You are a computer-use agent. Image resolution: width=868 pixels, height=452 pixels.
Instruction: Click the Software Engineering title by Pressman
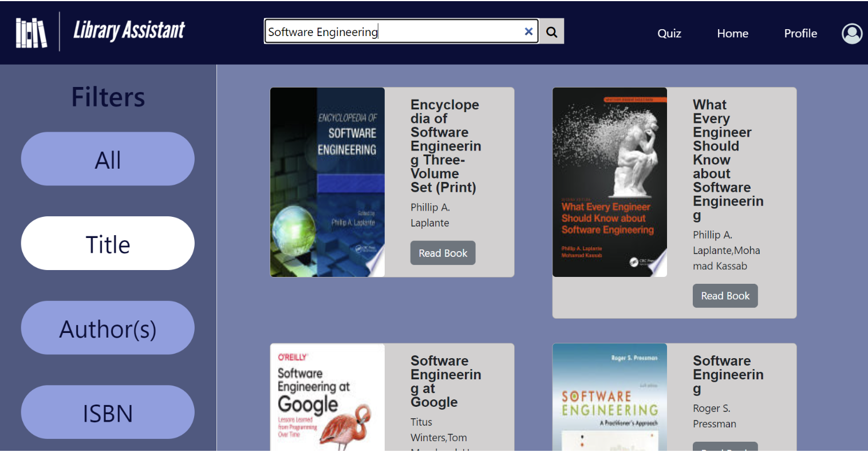coord(728,374)
